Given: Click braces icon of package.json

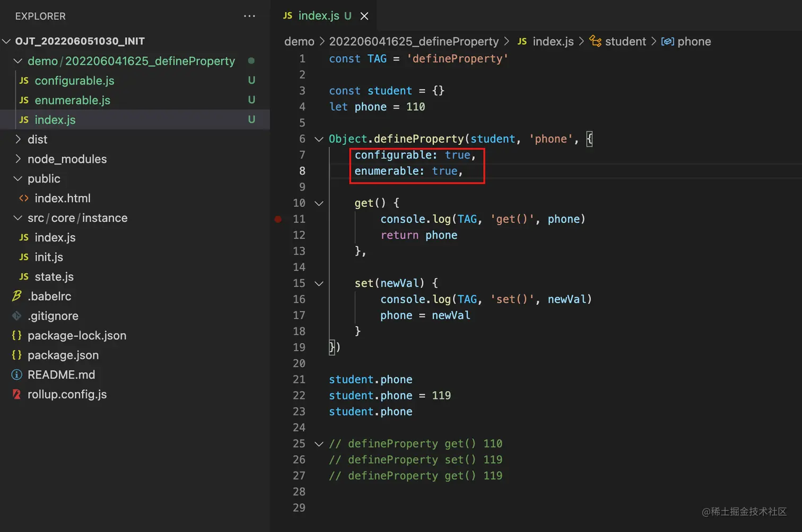Looking at the screenshot, I should 17,355.
